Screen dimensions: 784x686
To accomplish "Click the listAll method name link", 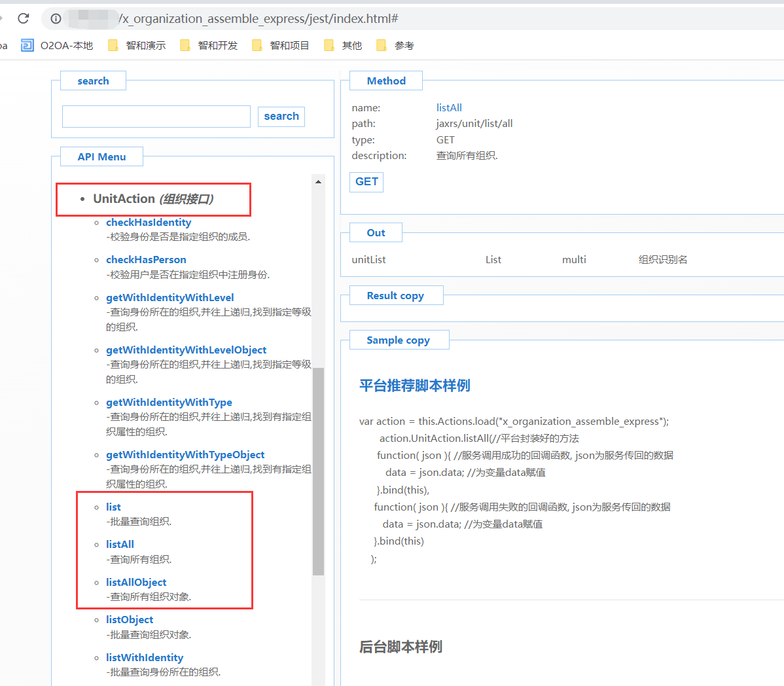I will pyautogui.click(x=449, y=107).
